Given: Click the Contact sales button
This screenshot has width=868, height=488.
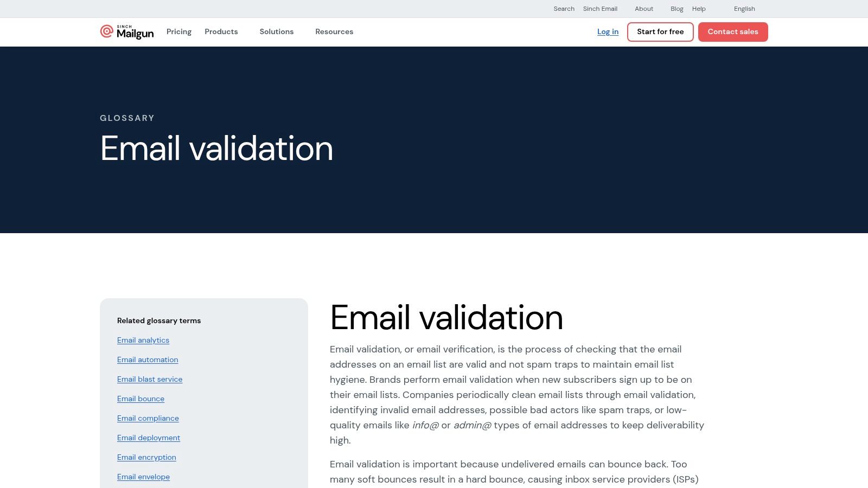Looking at the screenshot, I should tap(732, 32).
